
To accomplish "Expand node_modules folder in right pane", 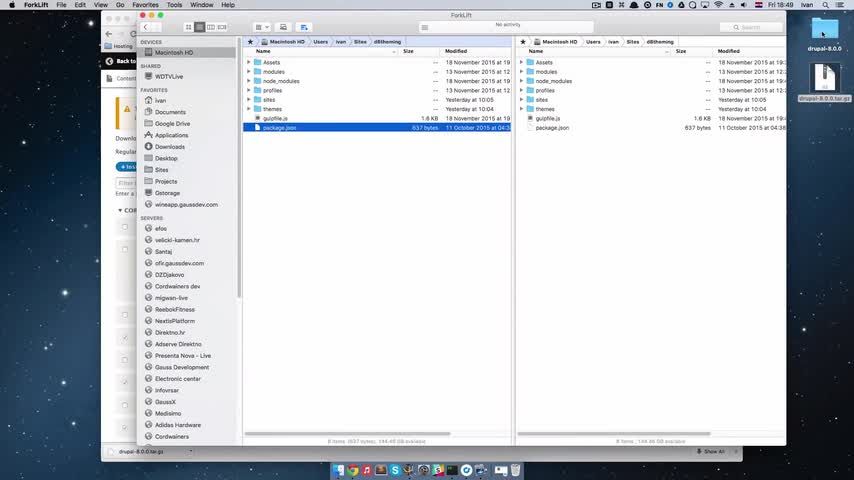I will [x=521, y=81].
